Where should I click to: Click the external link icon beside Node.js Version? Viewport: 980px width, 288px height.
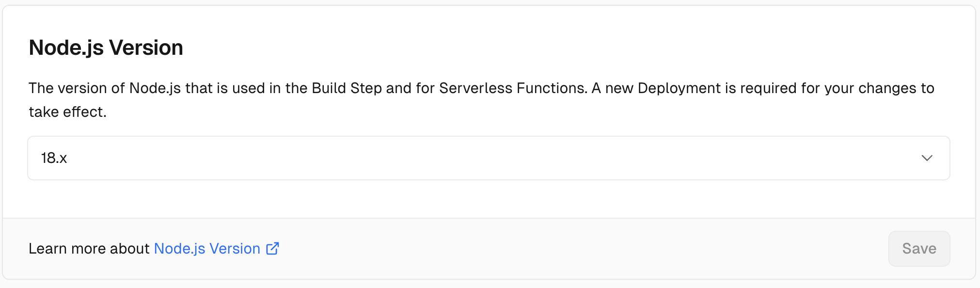point(273,248)
